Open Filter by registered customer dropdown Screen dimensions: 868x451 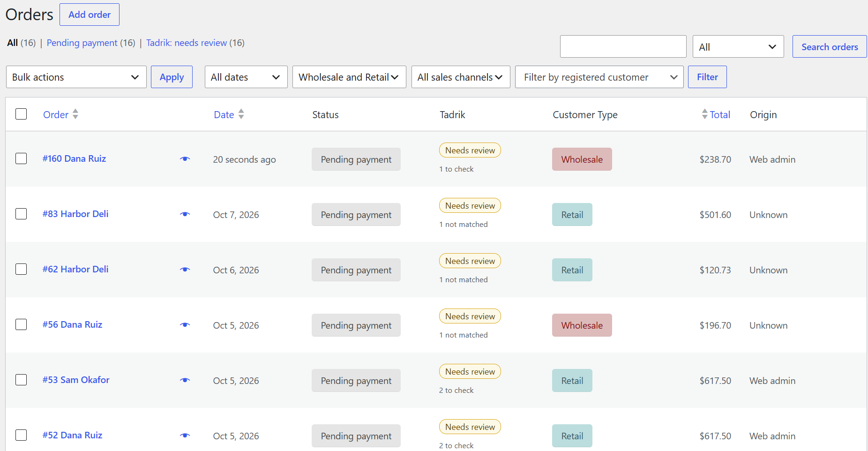599,77
